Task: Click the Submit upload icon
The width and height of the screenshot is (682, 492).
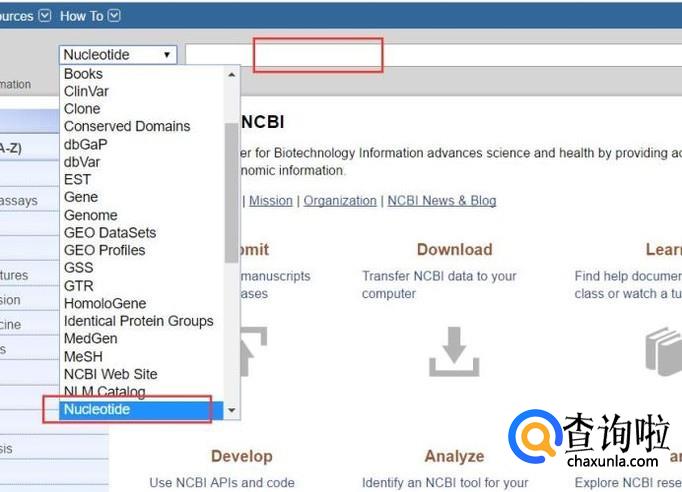Action: click(254, 351)
